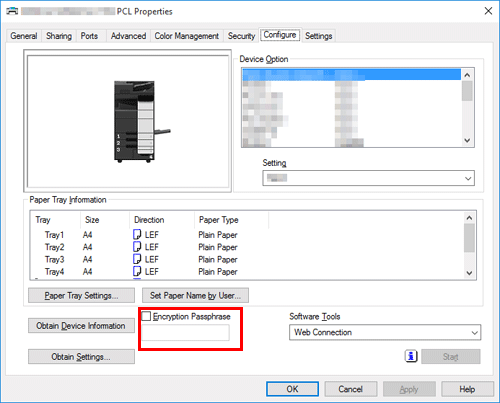This screenshot has width=500, height=403.
Task: Click the LEF direction icon for Tray2
Action: click(137, 247)
